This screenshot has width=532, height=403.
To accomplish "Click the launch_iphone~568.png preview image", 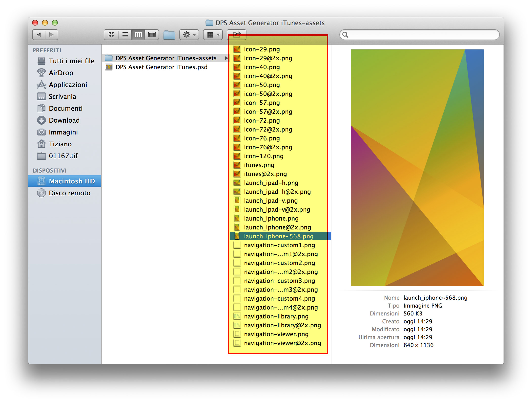I will [x=417, y=168].
